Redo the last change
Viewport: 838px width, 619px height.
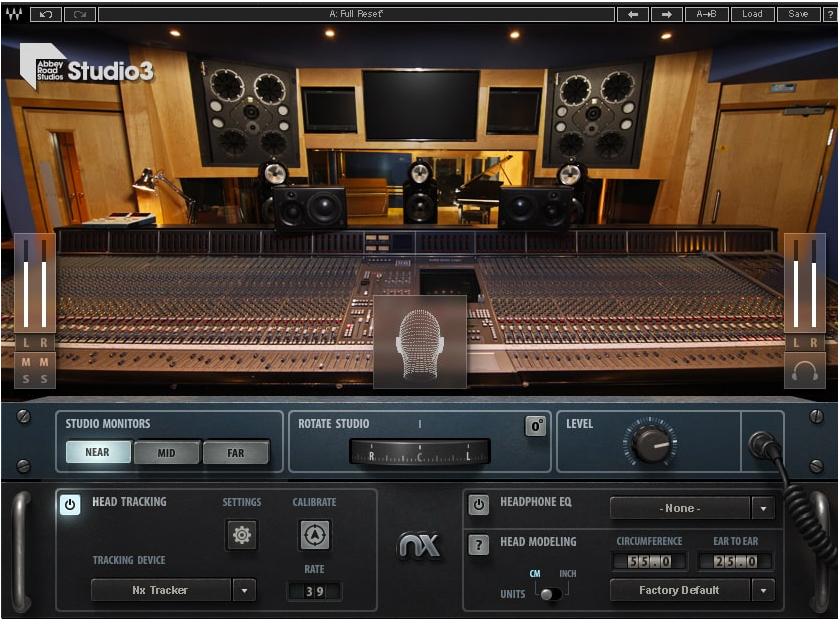coord(80,14)
